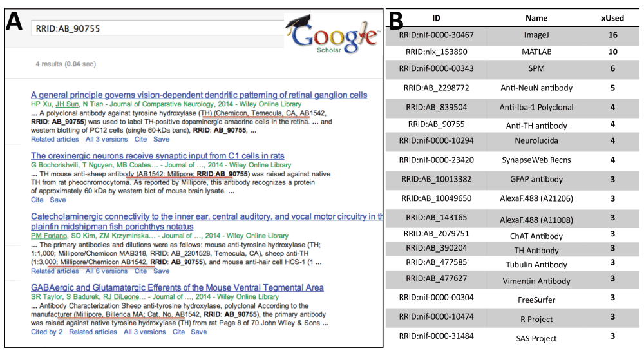Click 'Save' under the first result
Viewport: 644px width, 353px height.
click(x=162, y=139)
